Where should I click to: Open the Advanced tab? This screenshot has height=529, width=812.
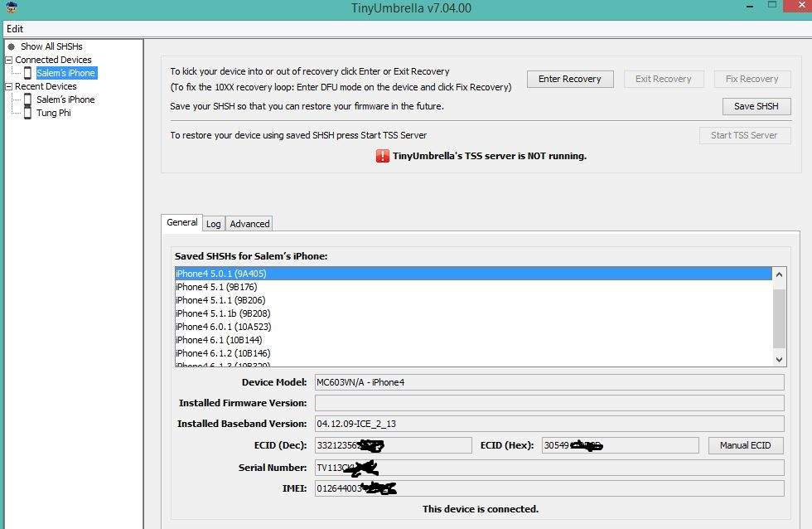[249, 224]
